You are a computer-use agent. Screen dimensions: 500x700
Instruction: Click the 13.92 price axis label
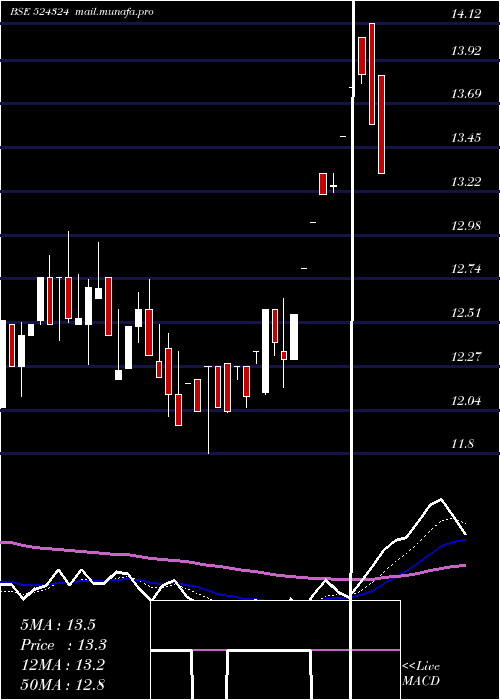tap(466, 51)
